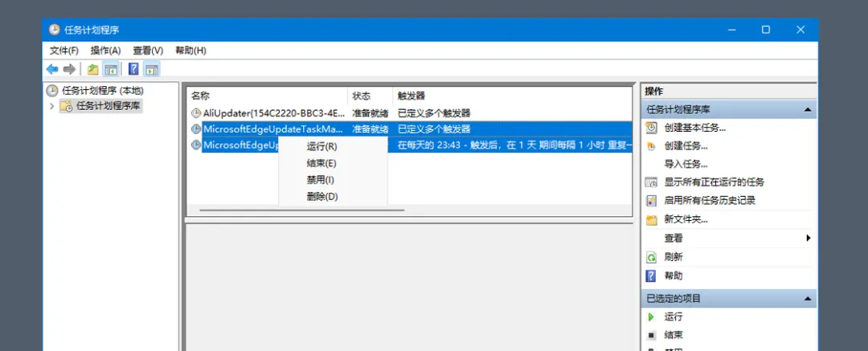868x351 pixels.
Task: Click the 显示所有正在运行的任务 icon
Action: 652,182
